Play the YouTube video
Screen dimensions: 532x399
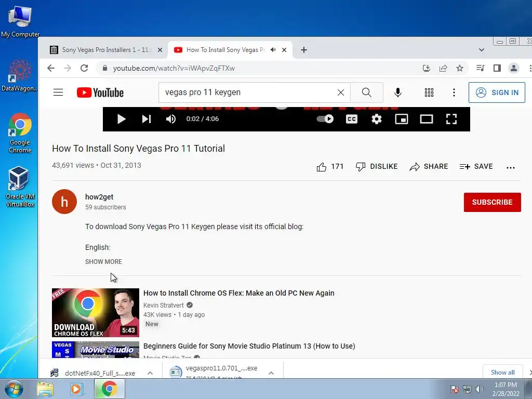point(121,119)
